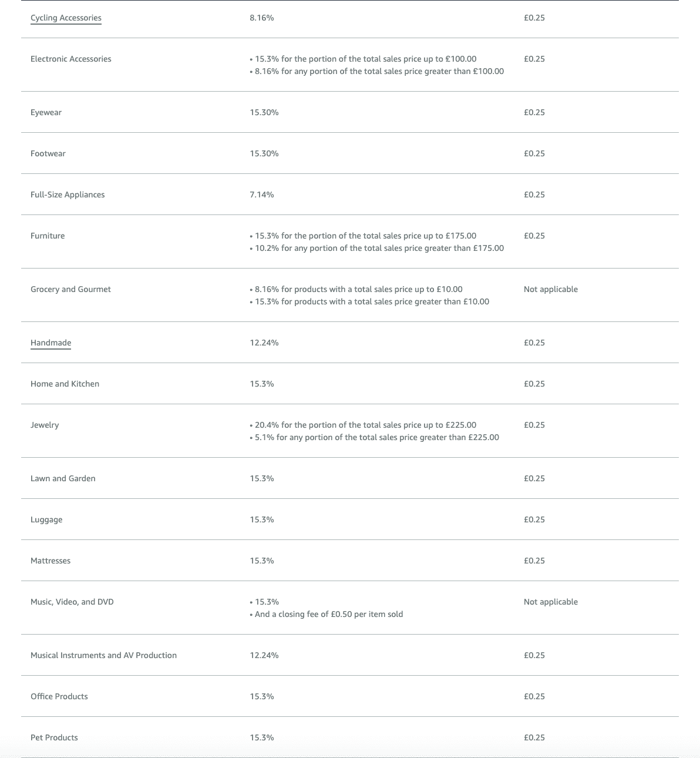
Task: Click the Home and Kitchen label
Action: point(65,384)
